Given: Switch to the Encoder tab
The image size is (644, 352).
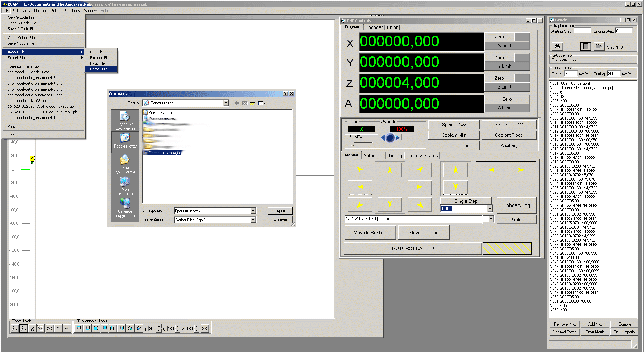Looking at the screenshot, I should pyautogui.click(x=374, y=27).
